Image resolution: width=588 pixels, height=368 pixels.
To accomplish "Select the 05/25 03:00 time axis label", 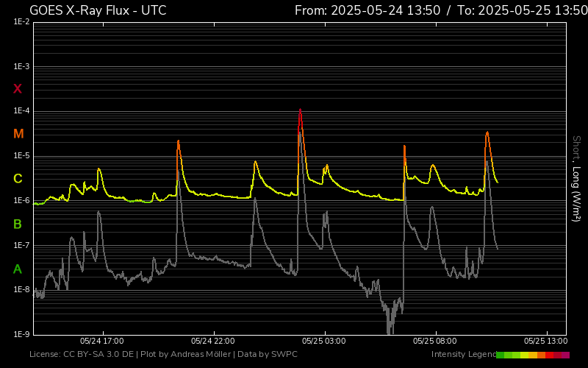I will click(324, 342).
